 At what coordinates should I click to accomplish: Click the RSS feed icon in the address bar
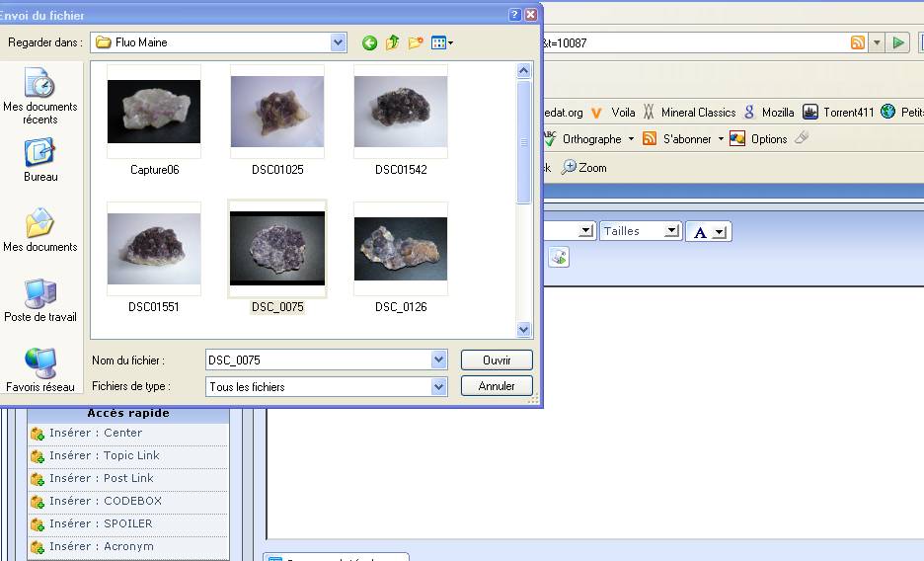[857, 42]
